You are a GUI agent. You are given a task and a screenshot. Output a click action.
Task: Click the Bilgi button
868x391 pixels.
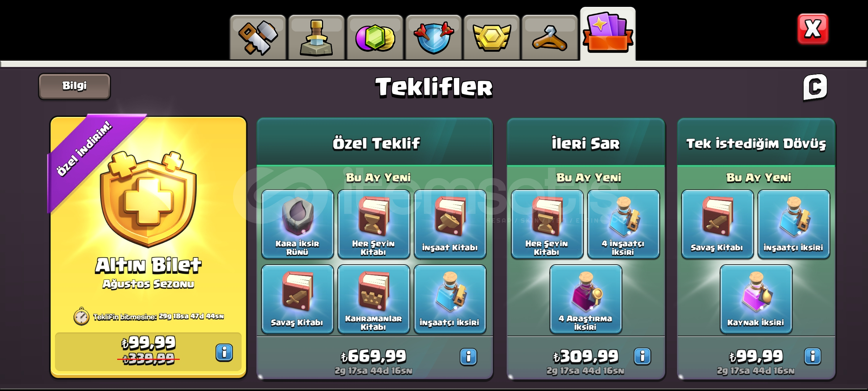pos(75,86)
